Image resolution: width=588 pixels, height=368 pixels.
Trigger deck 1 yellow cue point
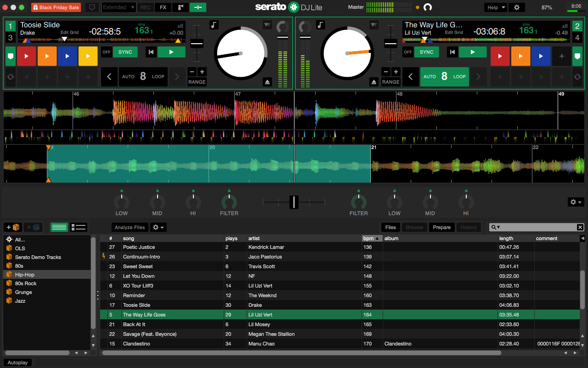88,56
